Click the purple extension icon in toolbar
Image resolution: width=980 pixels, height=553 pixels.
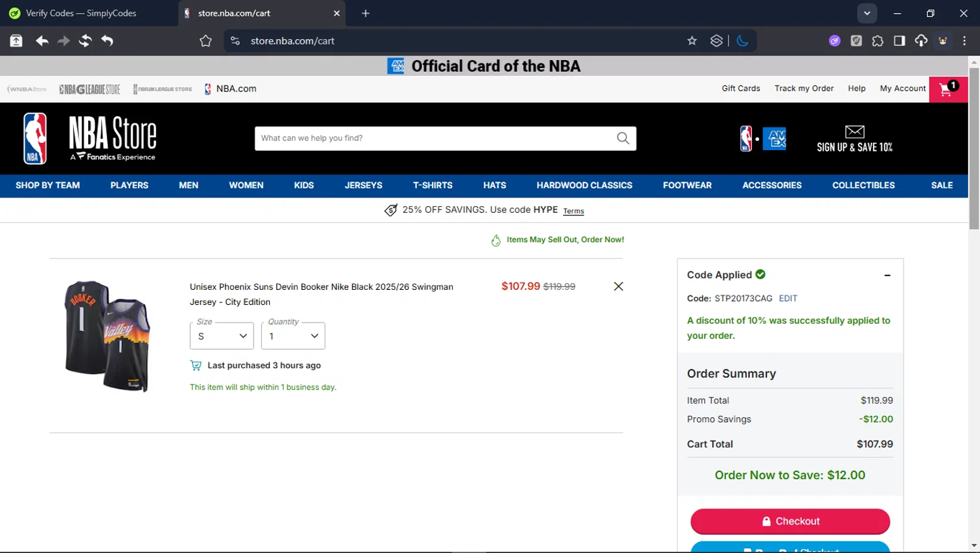[834, 40]
